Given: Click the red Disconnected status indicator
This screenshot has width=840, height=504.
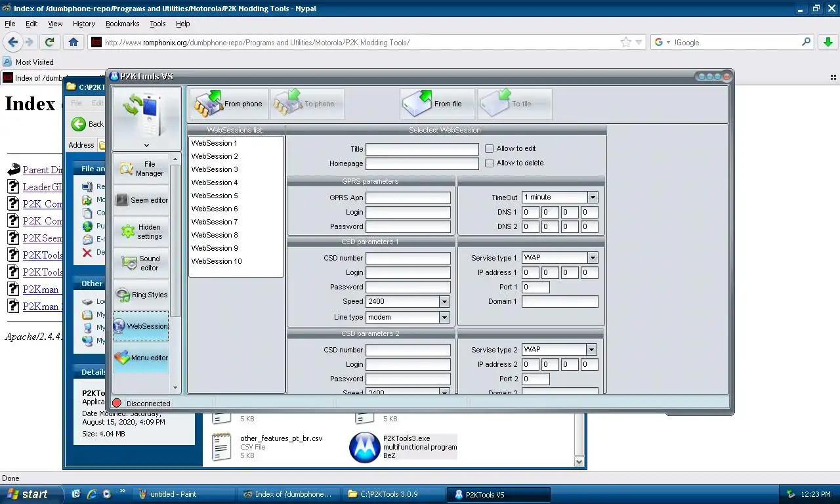Looking at the screenshot, I should coord(117,403).
